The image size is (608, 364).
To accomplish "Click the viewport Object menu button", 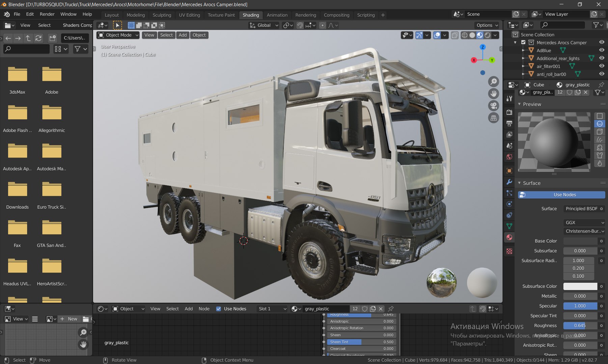I will point(199,35).
